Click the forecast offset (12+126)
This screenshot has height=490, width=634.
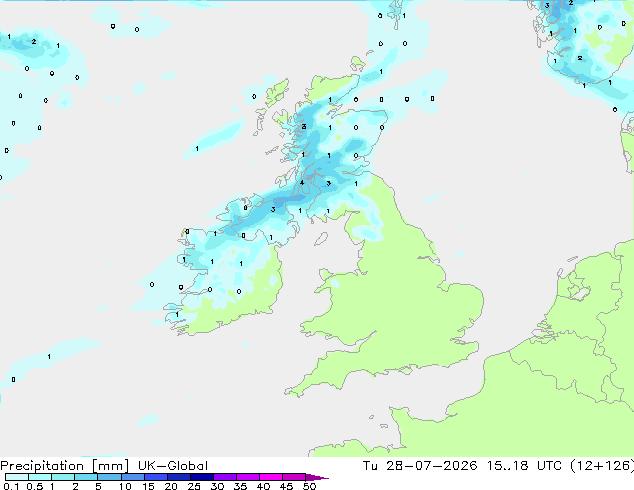(x=602, y=466)
